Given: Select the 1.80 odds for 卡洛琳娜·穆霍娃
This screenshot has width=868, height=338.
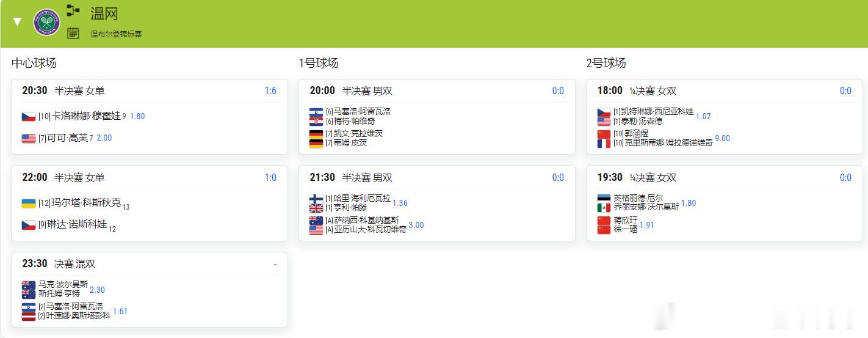Looking at the screenshot, I should click(x=137, y=116).
